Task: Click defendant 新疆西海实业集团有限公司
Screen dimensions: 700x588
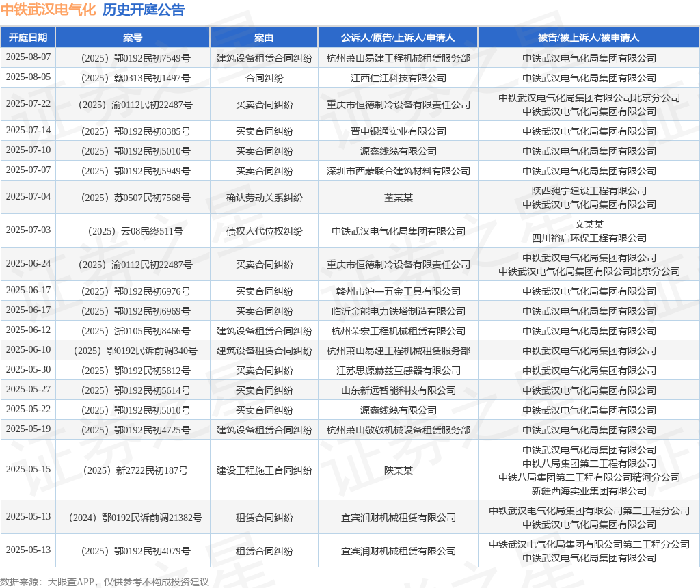Action: (589, 491)
